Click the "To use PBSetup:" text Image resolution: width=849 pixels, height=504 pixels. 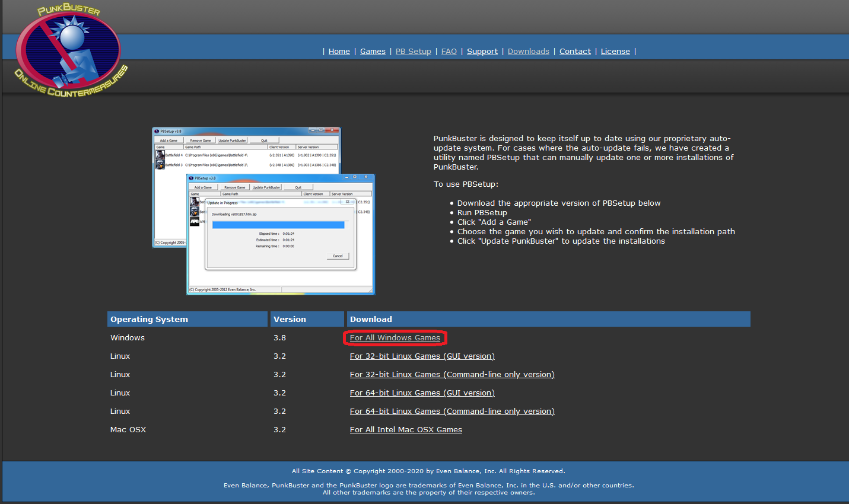pos(466,184)
